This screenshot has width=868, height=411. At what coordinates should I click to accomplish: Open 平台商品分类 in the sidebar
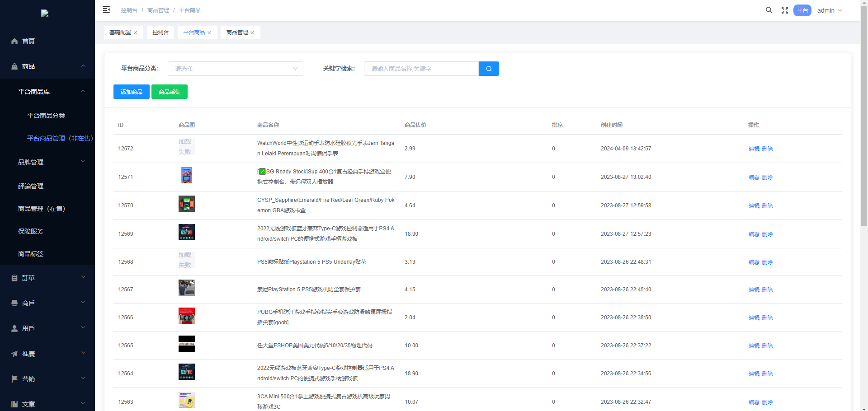(46, 116)
